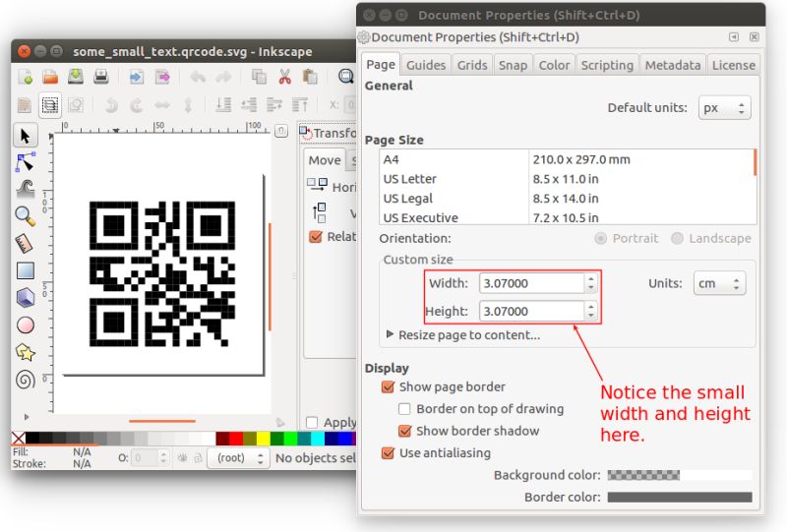The image size is (787, 532).
Task: Pick the red swatch in the palette
Action: [236, 439]
